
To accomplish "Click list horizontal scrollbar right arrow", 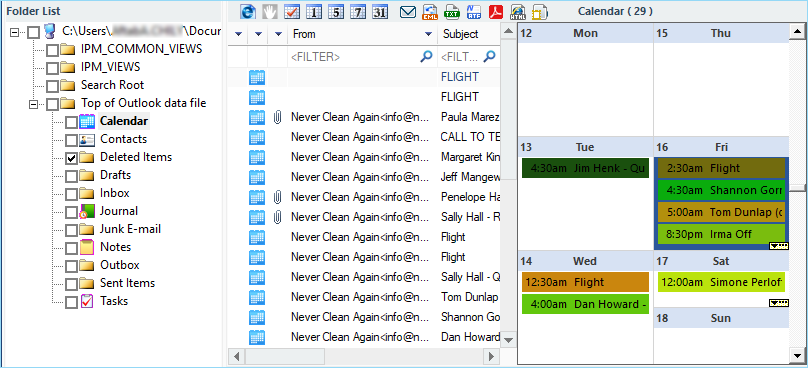I will click(x=492, y=356).
